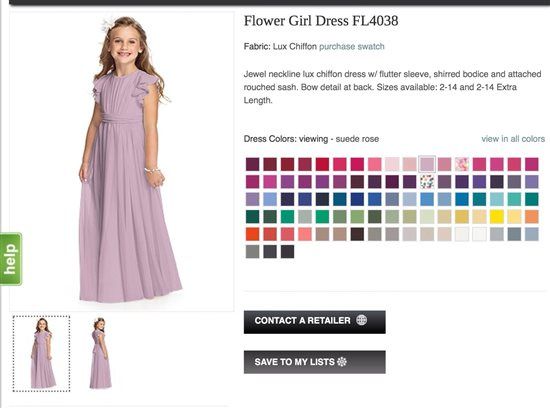Viewport: 550px width, 408px height.
Task: Click the globe icon on Contact a Retailer
Action: pos(361,320)
